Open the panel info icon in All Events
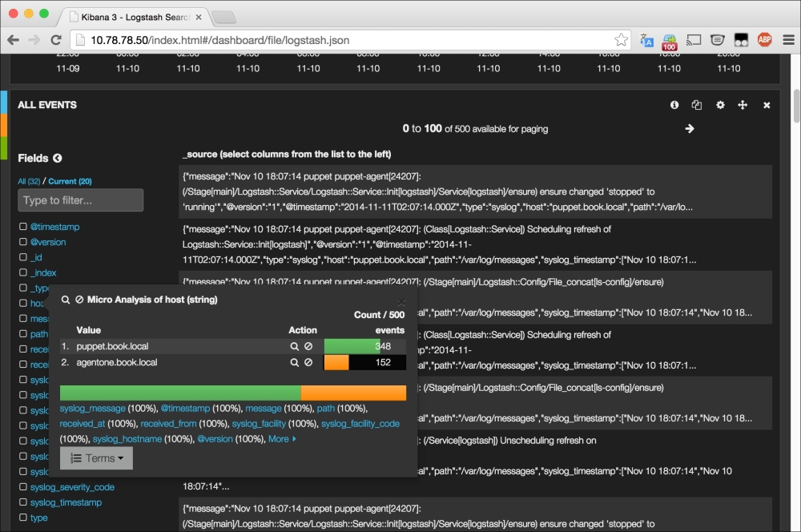The image size is (801, 532). 674,105
